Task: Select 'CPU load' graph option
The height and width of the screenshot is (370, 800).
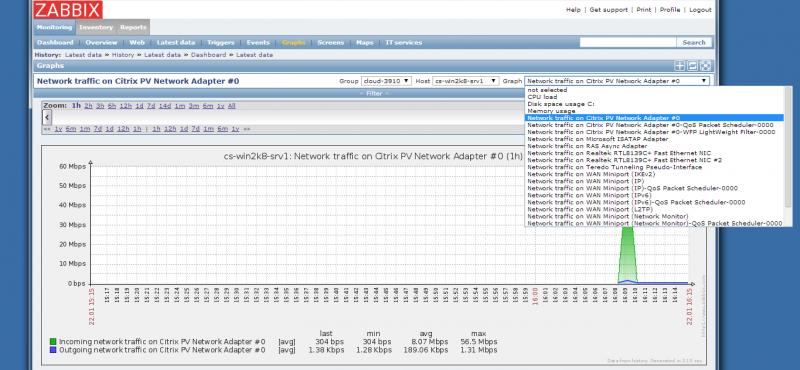Action: [x=542, y=96]
